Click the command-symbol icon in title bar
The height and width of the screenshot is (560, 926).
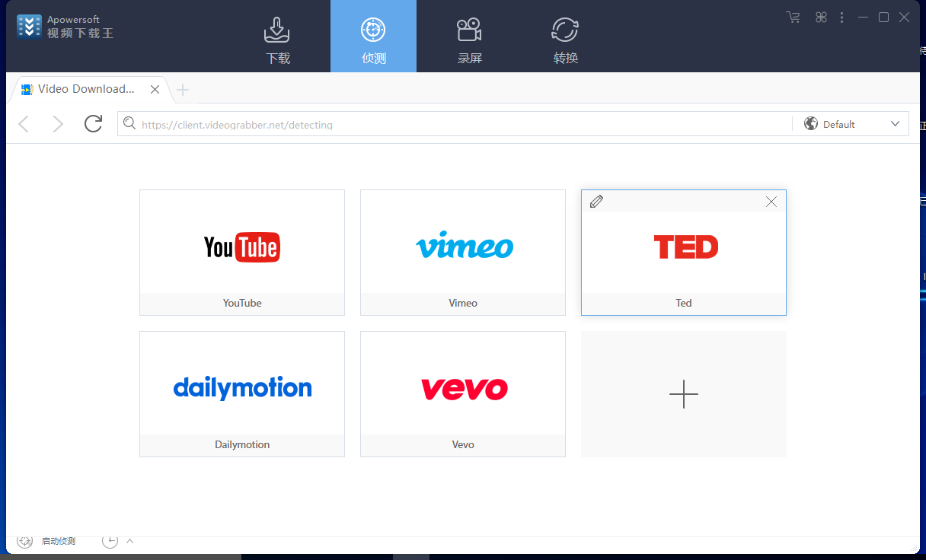coord(821,17)
